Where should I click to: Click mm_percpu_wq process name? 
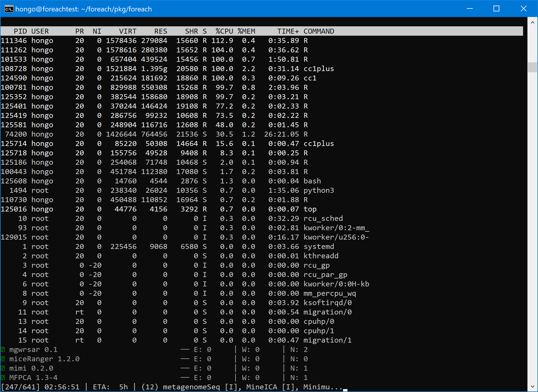click(330, 293)
